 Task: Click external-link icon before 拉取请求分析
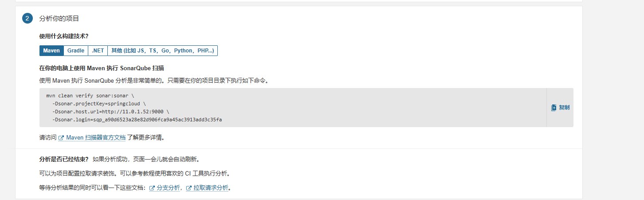(189, 188)
